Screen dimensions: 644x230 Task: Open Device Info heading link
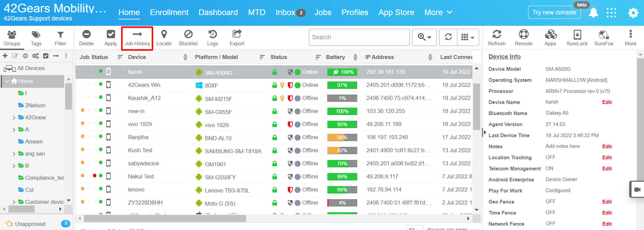point(504,57)
